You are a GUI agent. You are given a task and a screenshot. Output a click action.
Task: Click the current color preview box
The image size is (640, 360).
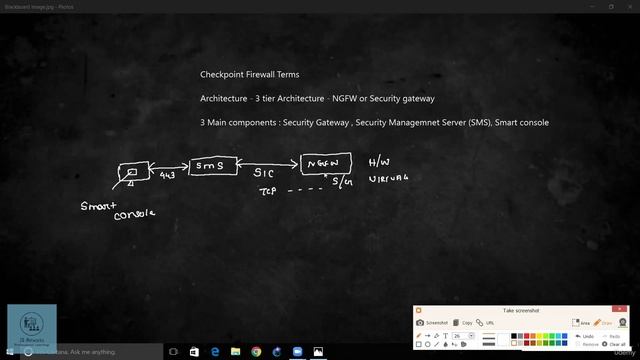click(x=503, y=340)
